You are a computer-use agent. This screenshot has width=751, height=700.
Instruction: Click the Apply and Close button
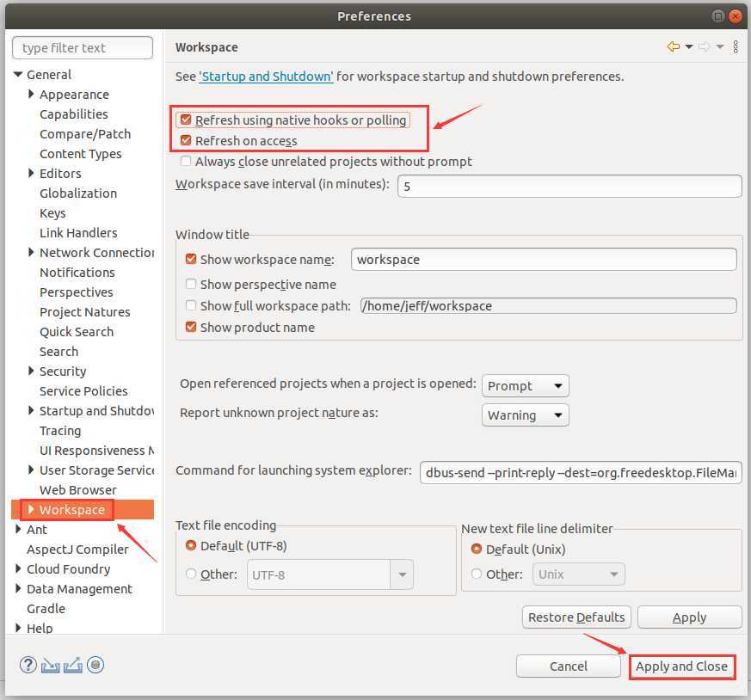pos(681,666)
